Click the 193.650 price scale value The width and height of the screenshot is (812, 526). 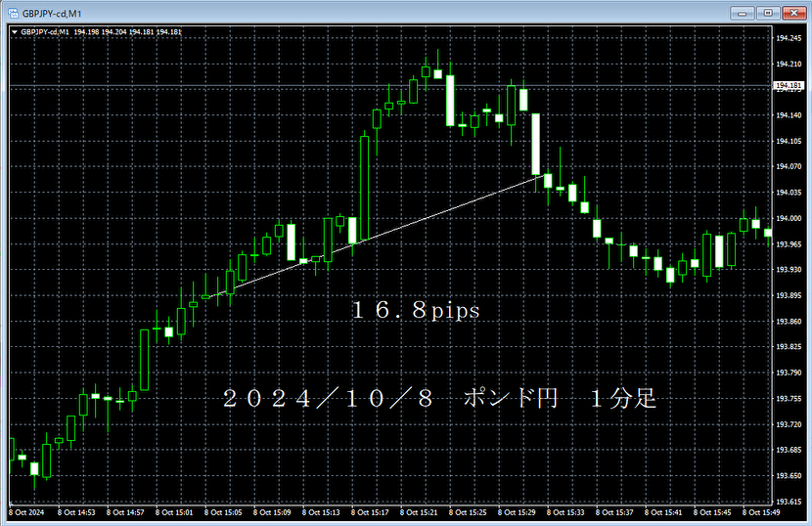click(789, 476)
